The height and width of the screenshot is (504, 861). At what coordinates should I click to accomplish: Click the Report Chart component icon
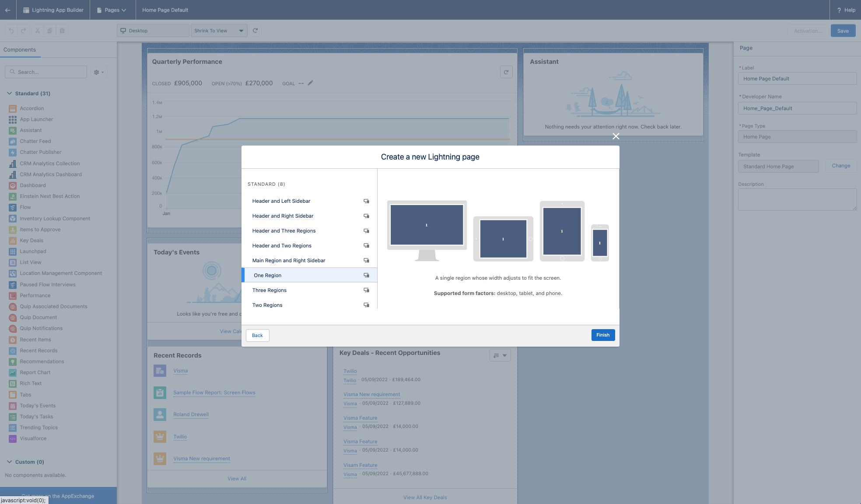(x=12, y=372)
